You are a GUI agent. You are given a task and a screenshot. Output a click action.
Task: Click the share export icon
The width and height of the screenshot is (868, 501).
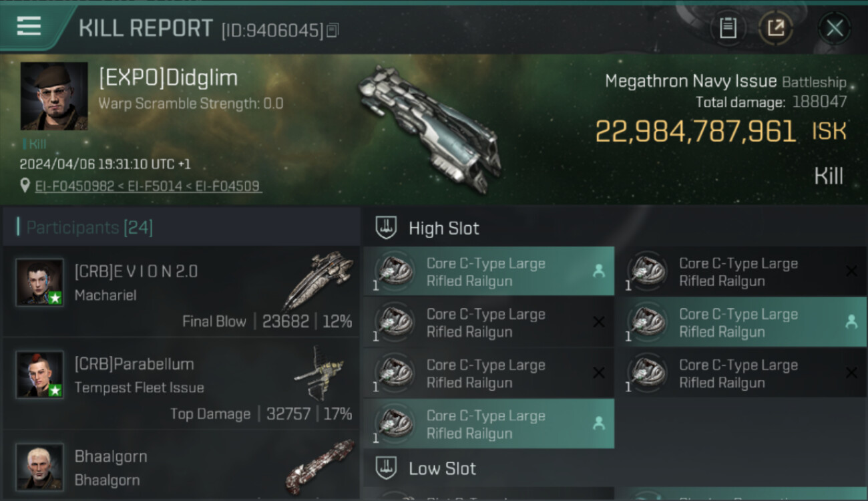(775, 28)
